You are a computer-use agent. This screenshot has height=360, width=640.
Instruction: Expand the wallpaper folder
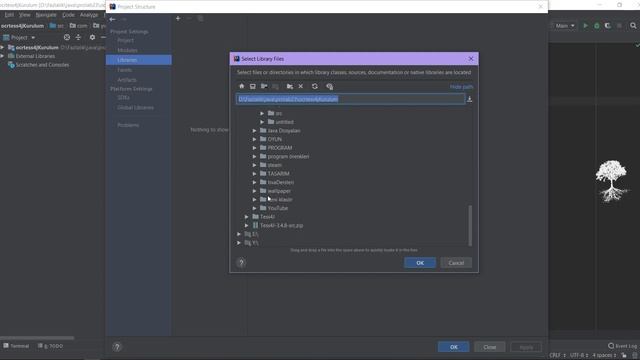coord(254,191)
